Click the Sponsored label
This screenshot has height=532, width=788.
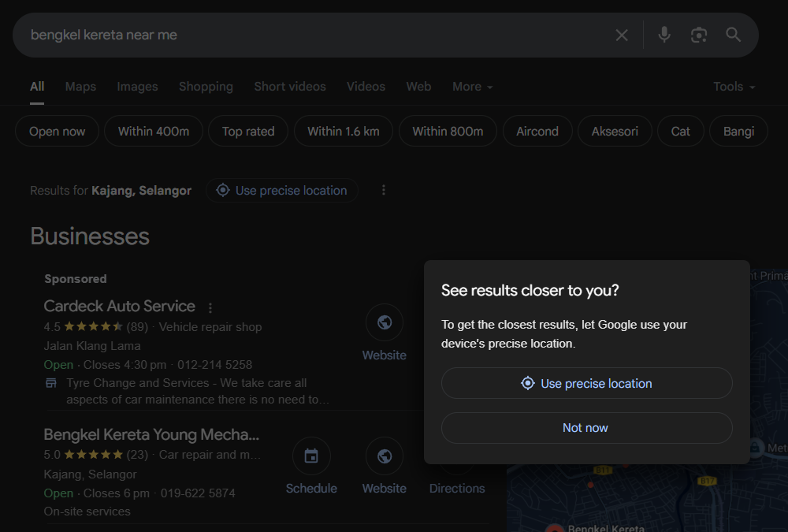pos(76,279)
